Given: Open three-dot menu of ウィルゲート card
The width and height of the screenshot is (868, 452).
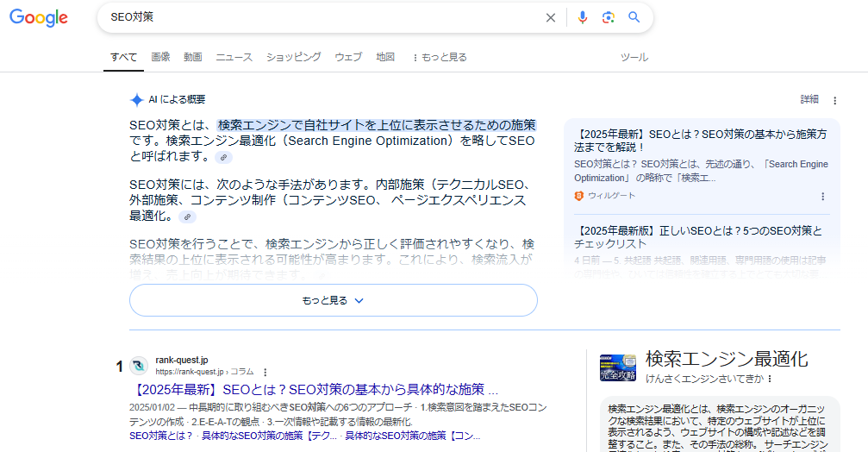Looking at the screenshot, I should point(822,197).
